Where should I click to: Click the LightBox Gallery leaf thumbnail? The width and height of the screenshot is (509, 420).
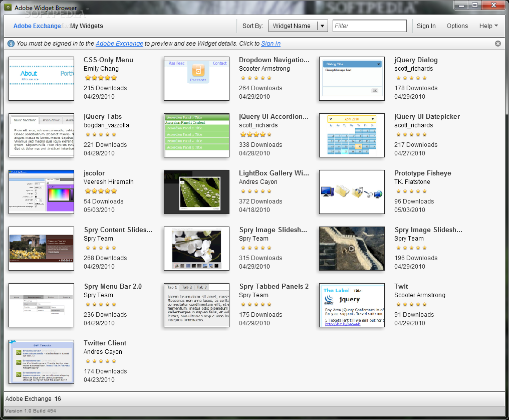[196, 192]
